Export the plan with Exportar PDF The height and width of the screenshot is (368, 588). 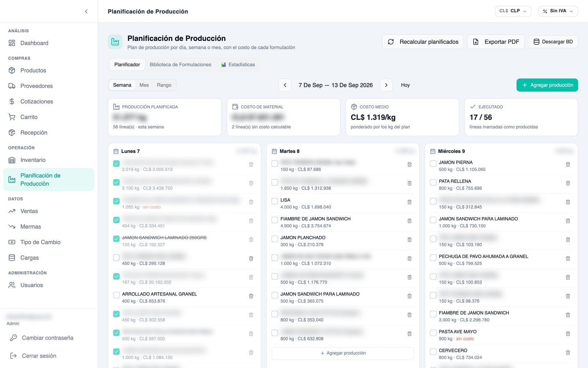496,42
